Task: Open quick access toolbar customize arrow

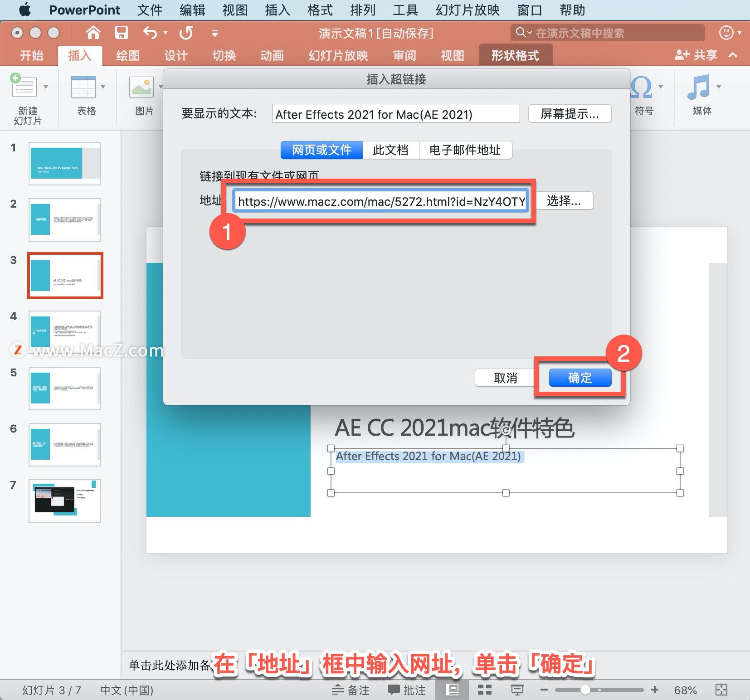Action: point(215,33)
